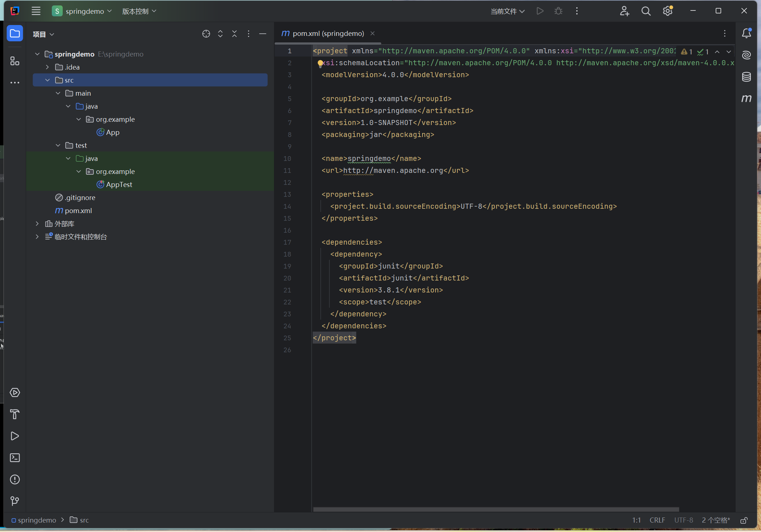This screenshot has width=761, height=532.
Task: Open the Database tool window
Action: tap(746, 77)
